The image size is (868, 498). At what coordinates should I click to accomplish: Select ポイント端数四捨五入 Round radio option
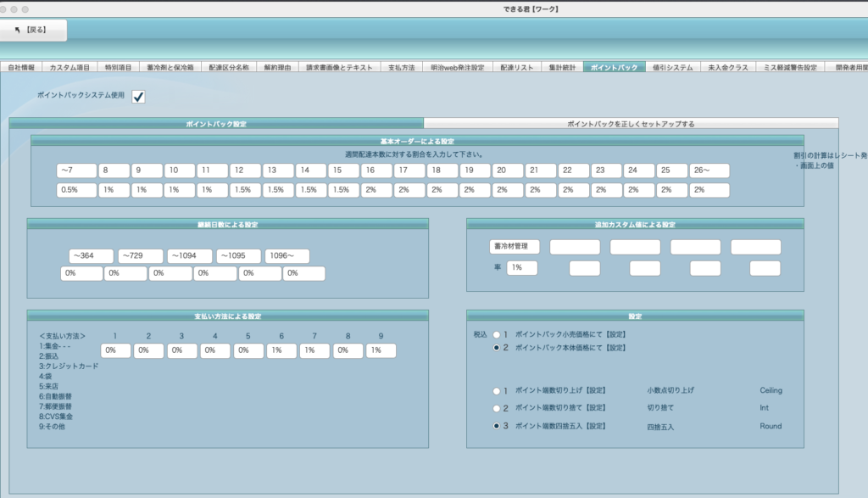(x=498, y=426)
